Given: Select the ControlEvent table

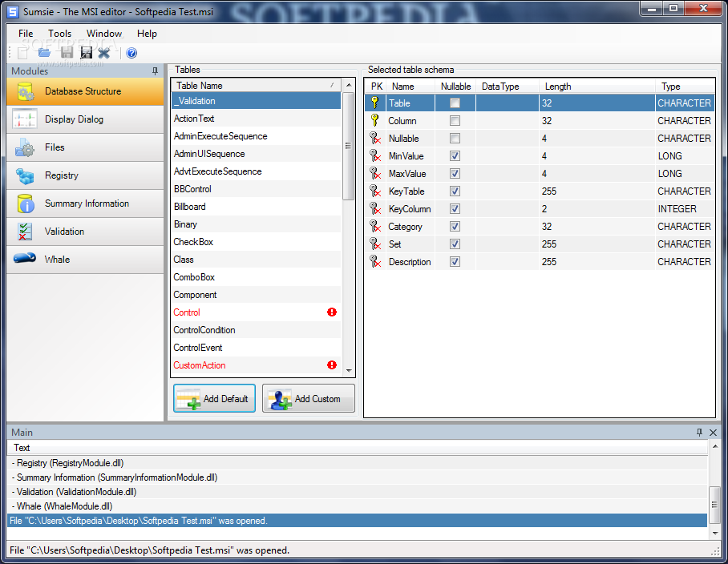Looking at the screenshot, I should click(257, 348).
